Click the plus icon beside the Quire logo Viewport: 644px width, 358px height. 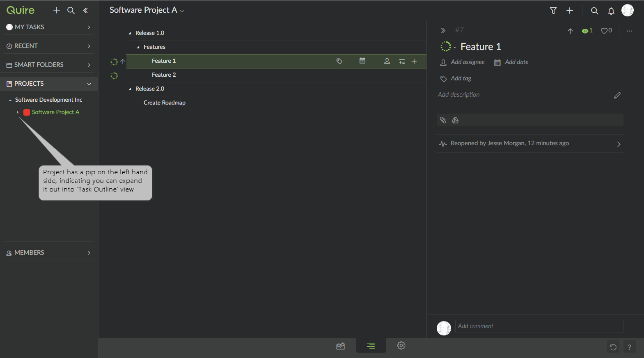click(57, 10)
